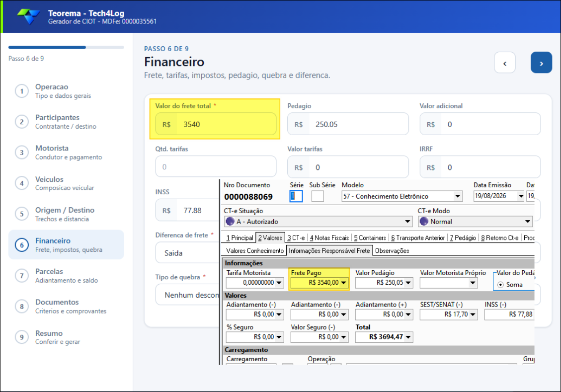Image resolution: width=561 pixels, height=392 pixels.
Task: Open the CT-e Situação dropdown
Action: coord(407,222)
